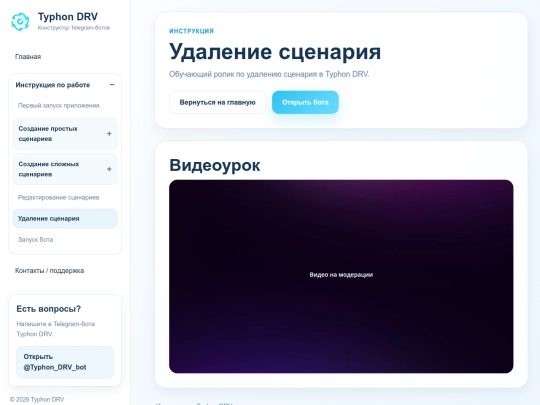The height and width of the screenshot is (405, 540).
Task: Open the Запуск бота instruction
Action: point(35,239)
